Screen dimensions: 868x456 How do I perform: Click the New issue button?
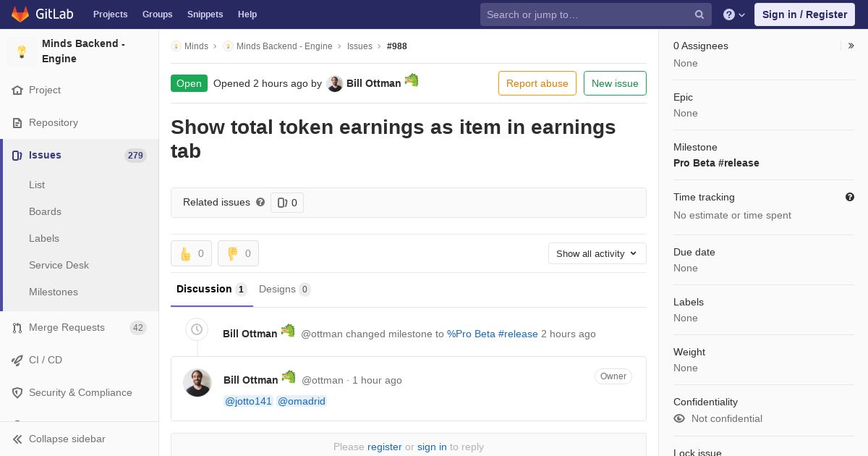[x=615, y=83]
